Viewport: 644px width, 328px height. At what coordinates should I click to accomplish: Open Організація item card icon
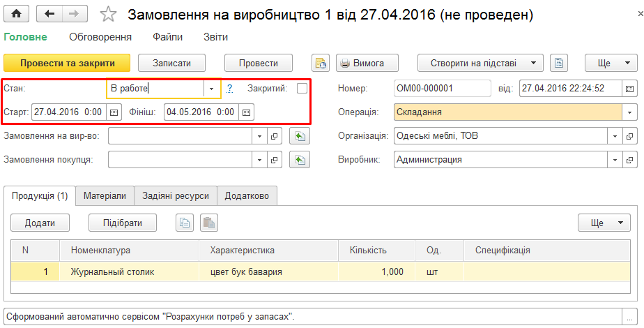tap(630, 136)
